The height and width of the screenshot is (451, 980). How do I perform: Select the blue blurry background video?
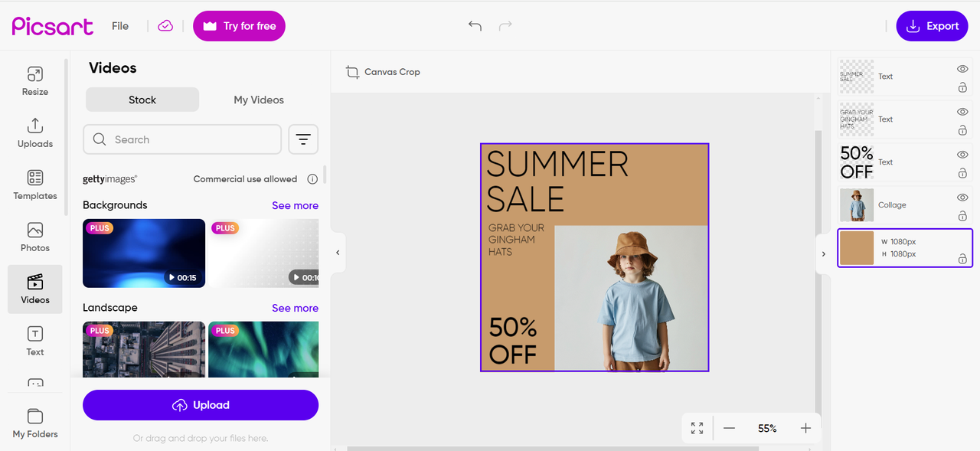click(x=144, y=253)
